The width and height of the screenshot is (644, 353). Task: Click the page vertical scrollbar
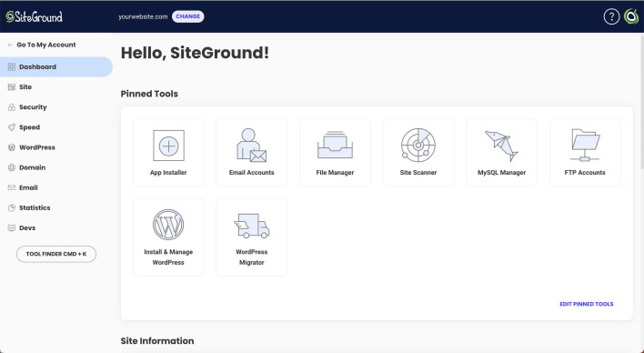[x=641, y=101]
